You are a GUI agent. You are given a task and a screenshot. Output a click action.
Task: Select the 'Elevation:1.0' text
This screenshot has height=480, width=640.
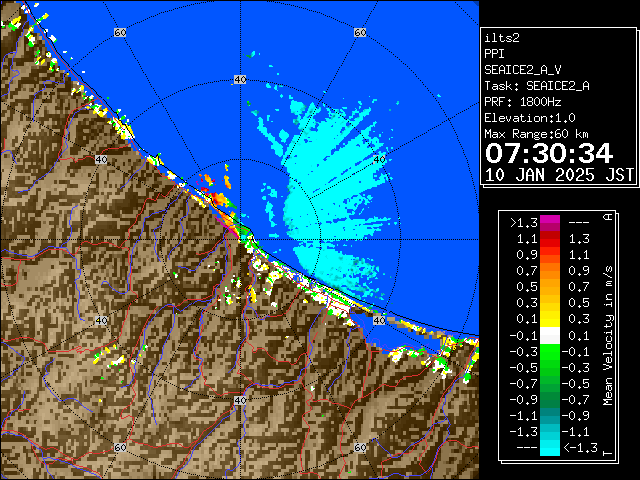pyautogui.click(x=530, y=118)
